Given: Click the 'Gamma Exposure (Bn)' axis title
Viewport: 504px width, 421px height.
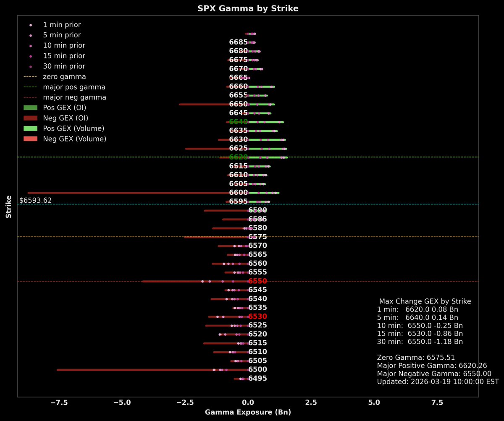Looking at the screenshot, I should [248, 412].
